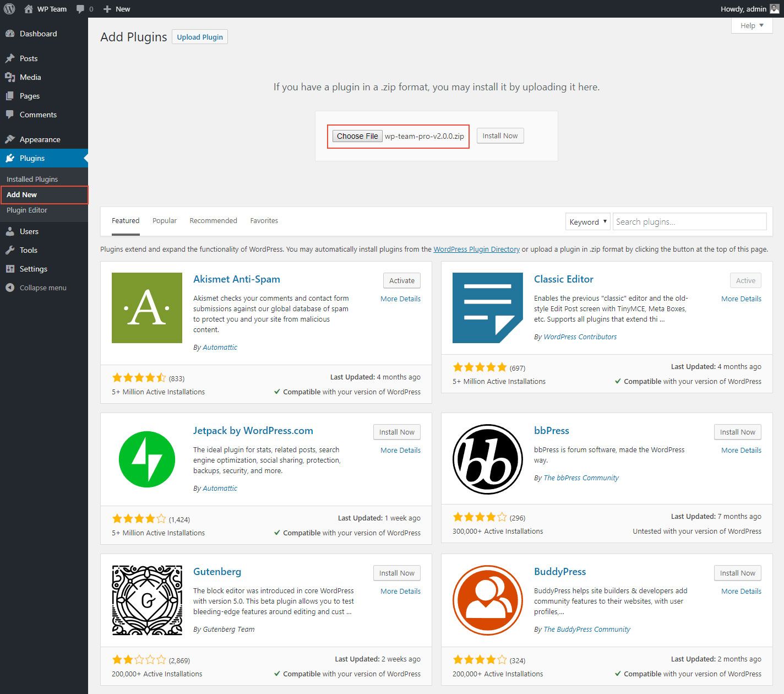Open the Jetpack plugin logo thumbnail
Screen dimensions: 784x694
pyautogui.click(x=147, y=459)
